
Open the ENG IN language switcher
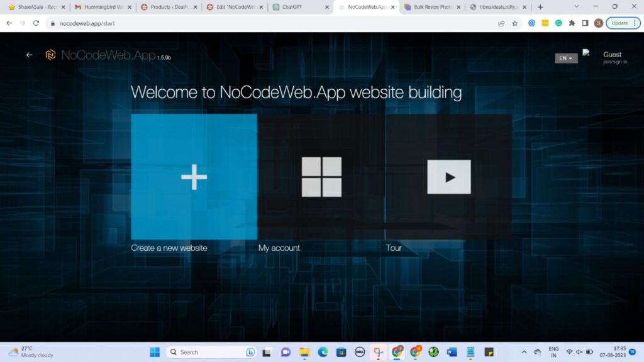pos(553,352)
